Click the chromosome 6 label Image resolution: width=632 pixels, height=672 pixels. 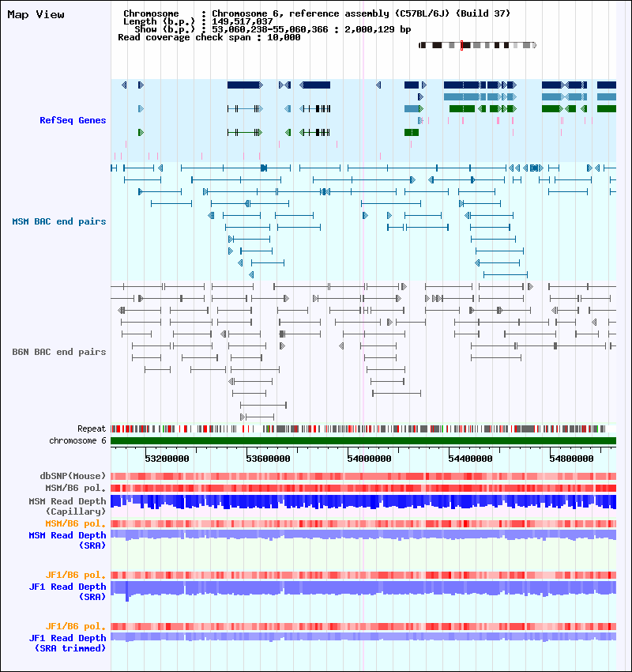pos(77,440)
